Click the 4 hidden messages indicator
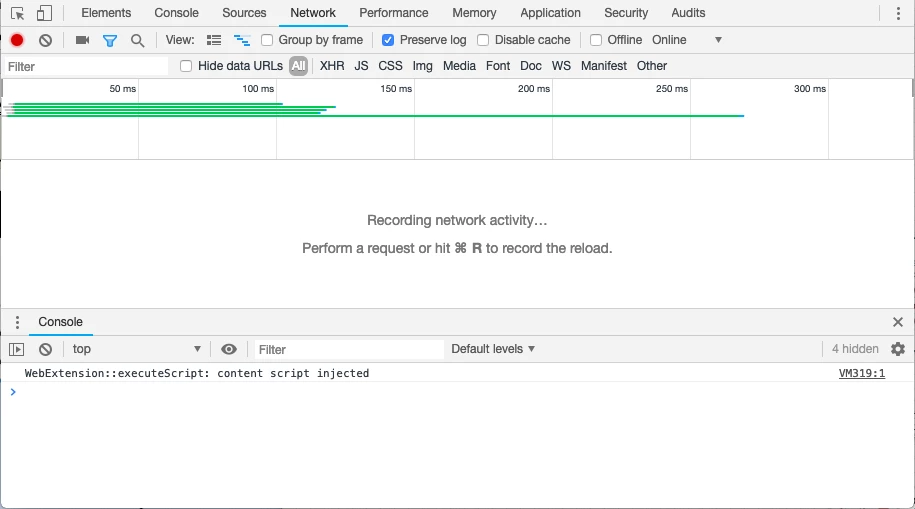This screenshot has height=509, width=915. coord(855,349)
